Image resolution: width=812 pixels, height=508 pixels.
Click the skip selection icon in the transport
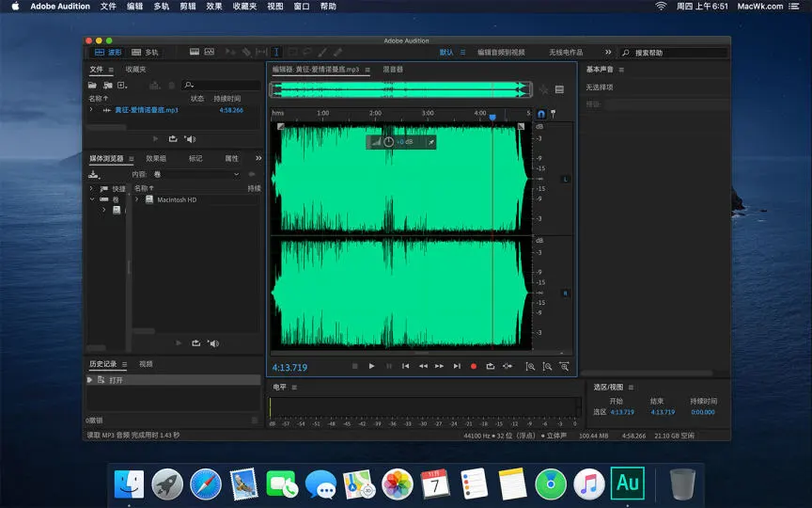pyautogui.click(x=507, y=366)
